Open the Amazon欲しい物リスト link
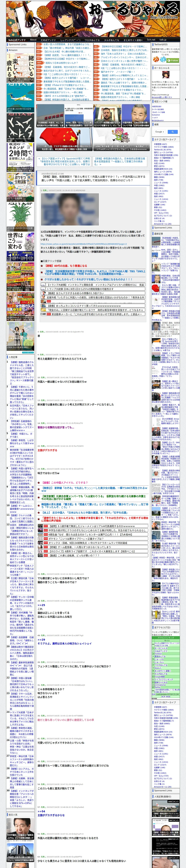This screenshot has width=186, height=868. 162,97
